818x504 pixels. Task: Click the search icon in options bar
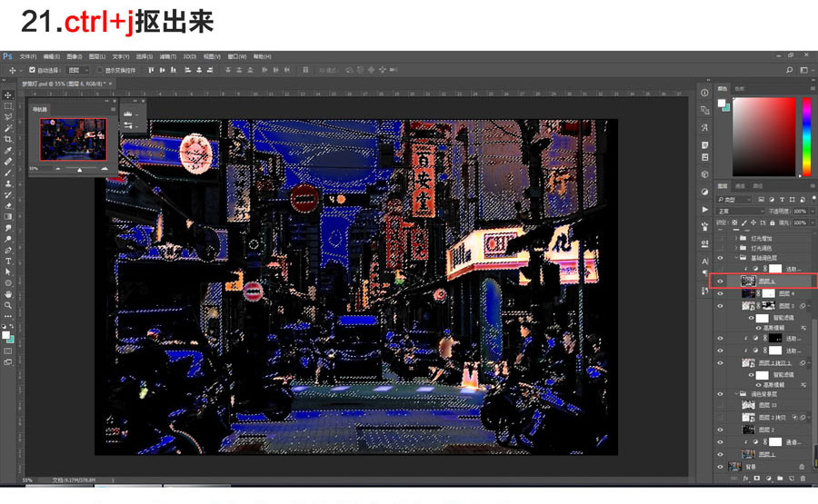point(789,70)
